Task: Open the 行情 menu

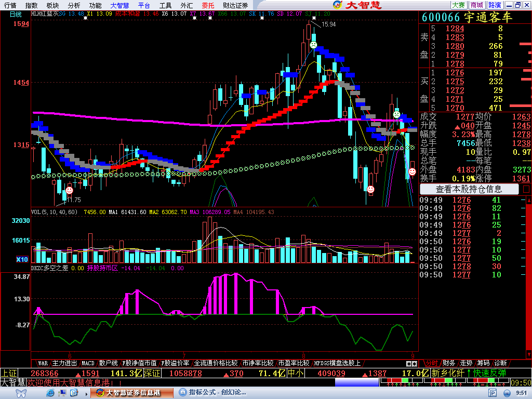Action: click(10, 5)
